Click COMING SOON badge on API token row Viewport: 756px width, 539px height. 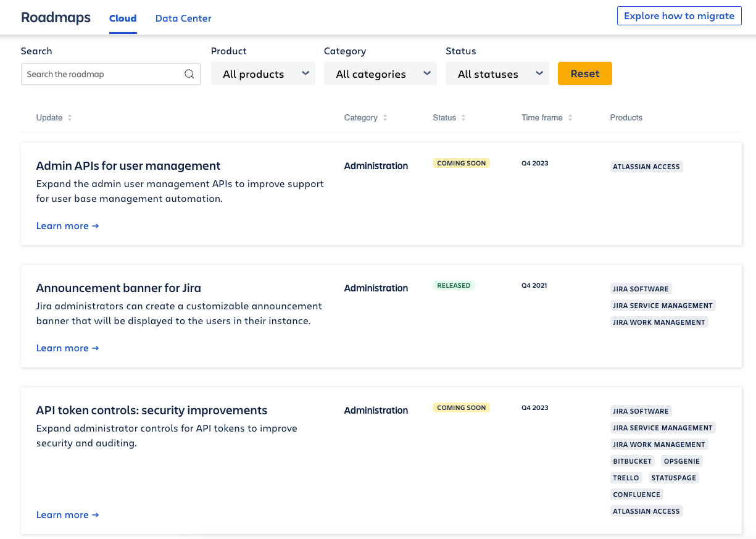[x=462, y=408]
